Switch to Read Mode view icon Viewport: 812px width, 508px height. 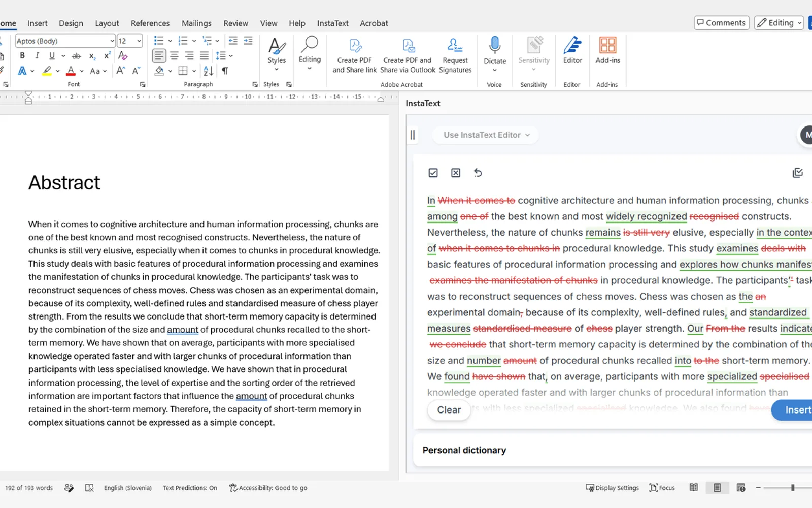[x=694, y=488]
